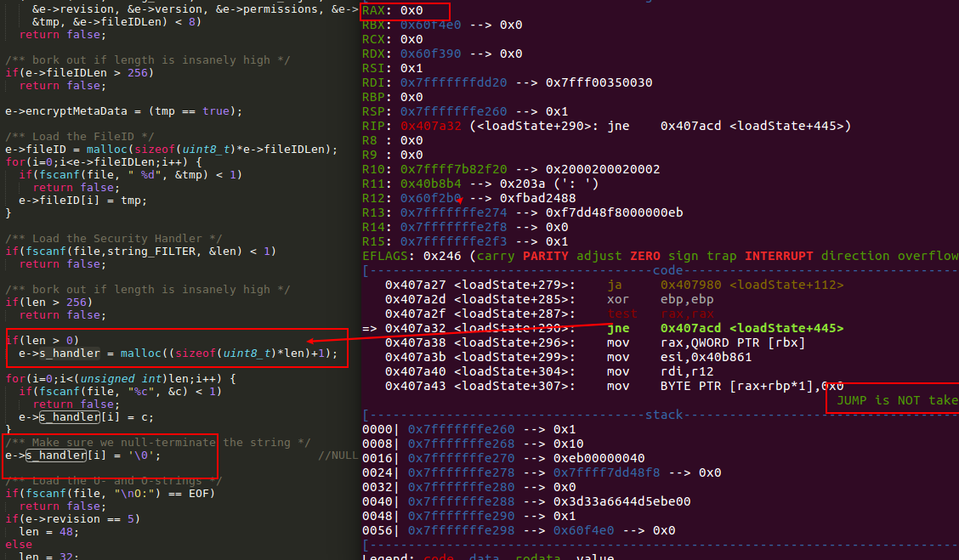Click the 'e->fileID = malloc(sizeof(uint8_t)*e->fileIDLen);' line
Image resolution: width=959 pixels, height=560 pixels.
(x=172, y=150)
